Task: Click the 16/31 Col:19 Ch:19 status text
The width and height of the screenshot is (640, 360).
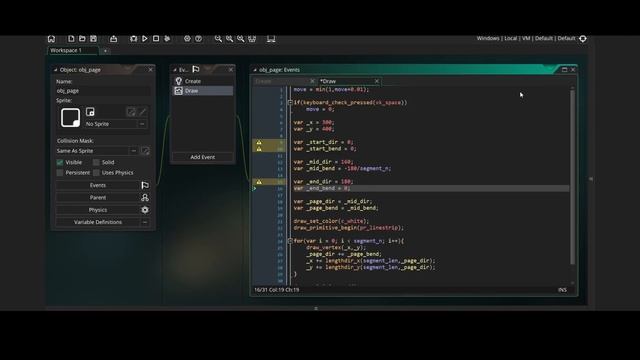Action: pyautogui.click(x=277, y=290)
